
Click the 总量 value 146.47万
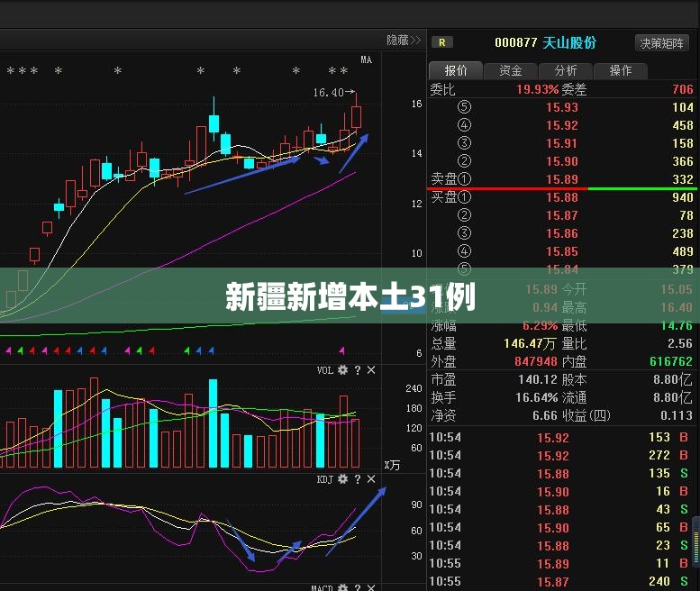(x=530, y=344)
